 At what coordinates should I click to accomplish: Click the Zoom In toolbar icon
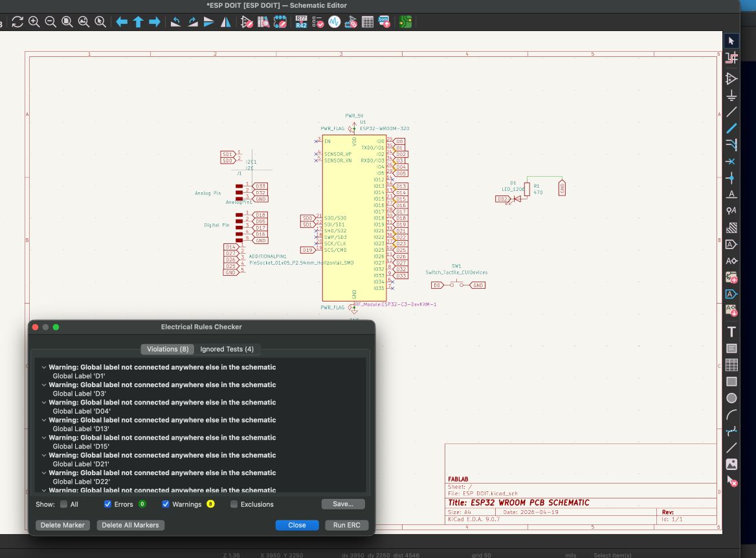[34, 22]
